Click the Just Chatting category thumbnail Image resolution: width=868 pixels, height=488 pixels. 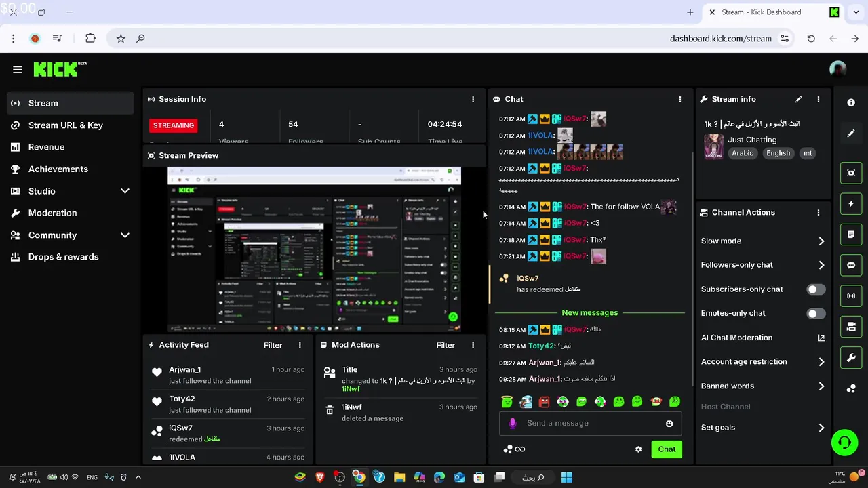[x=713, y=146]
